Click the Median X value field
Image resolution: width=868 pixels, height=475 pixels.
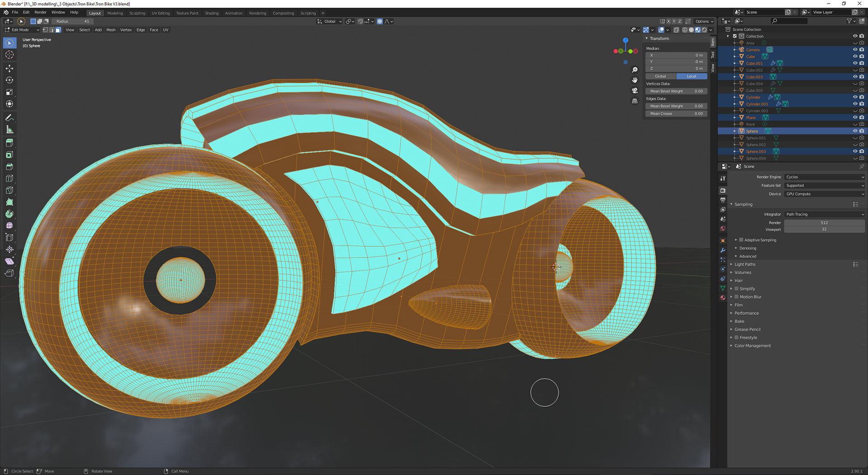(676, 55)
